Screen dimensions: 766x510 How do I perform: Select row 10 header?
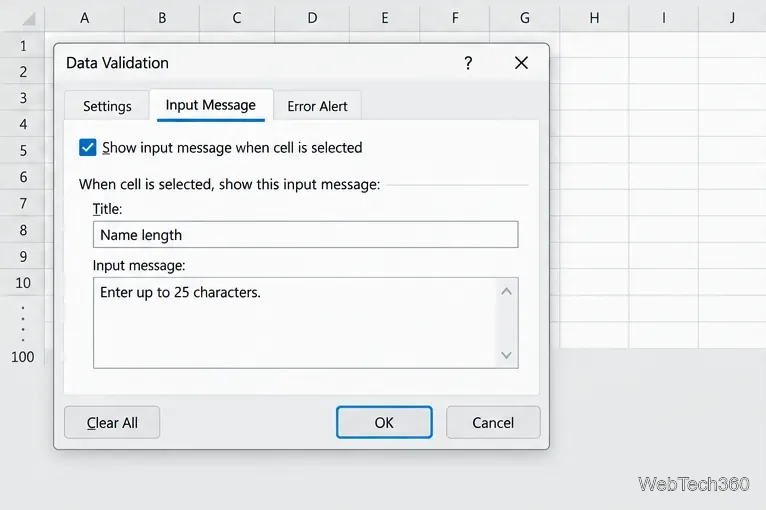coord(23,283)
